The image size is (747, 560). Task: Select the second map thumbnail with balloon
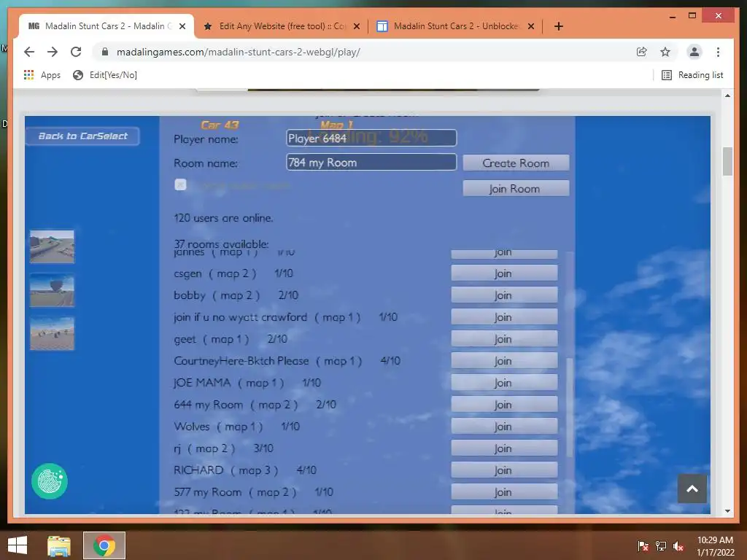pos(52,290)
